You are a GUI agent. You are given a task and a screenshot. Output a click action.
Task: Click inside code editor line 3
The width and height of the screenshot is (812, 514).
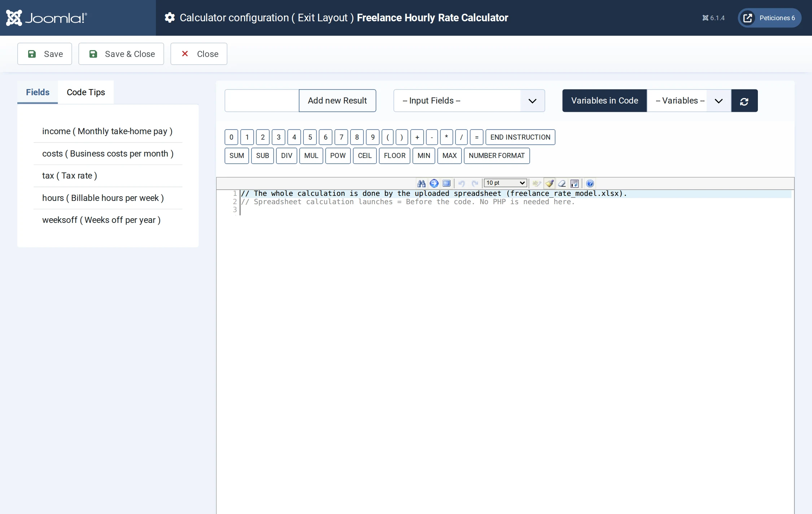click(x=516, y=210)
